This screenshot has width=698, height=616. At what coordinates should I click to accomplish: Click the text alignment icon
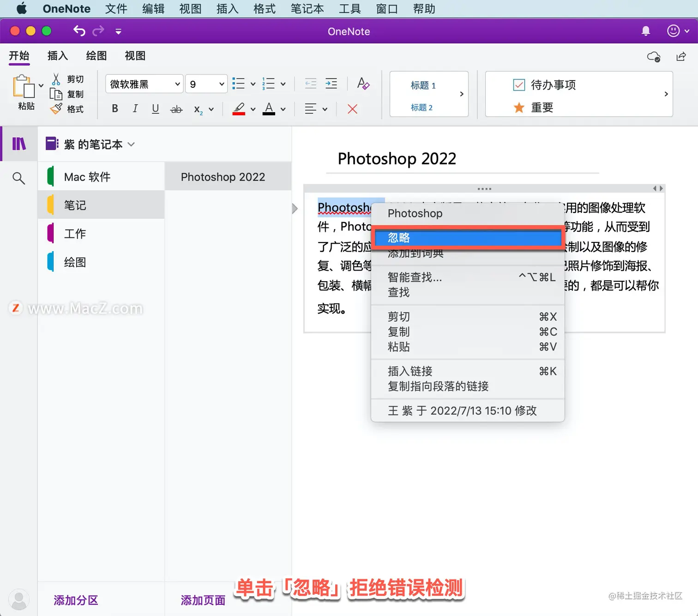[x=311, y=109]
